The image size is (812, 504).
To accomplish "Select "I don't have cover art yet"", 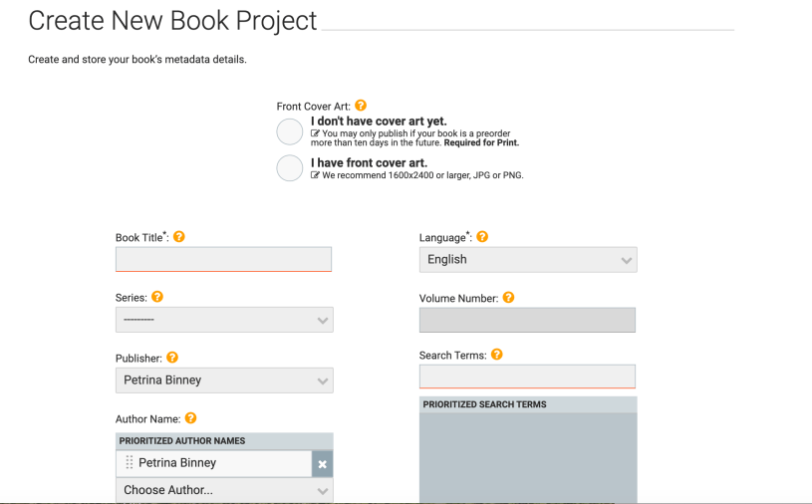I will pos(290,131).
